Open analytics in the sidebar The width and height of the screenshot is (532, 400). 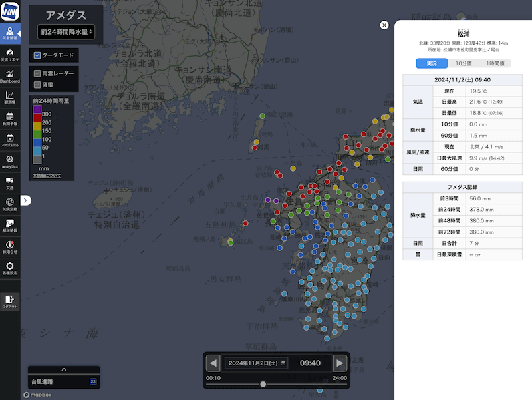(x=10, y=162)
